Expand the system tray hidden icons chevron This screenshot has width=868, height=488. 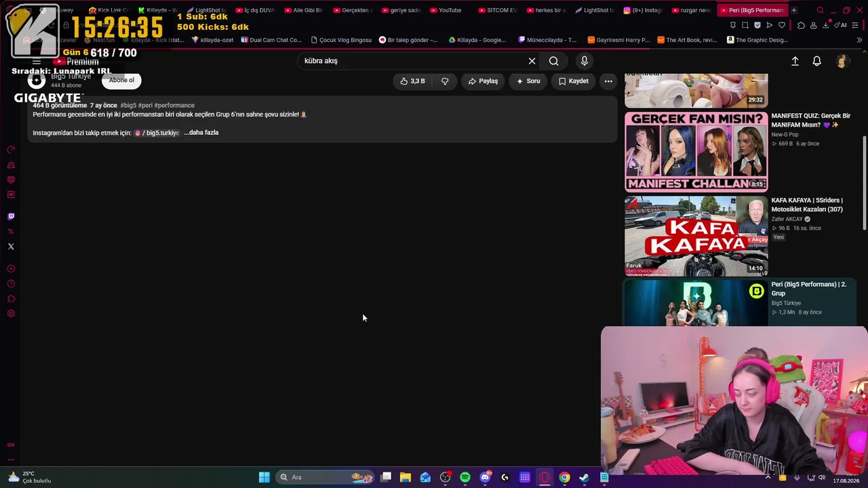(x=768, y=477)
